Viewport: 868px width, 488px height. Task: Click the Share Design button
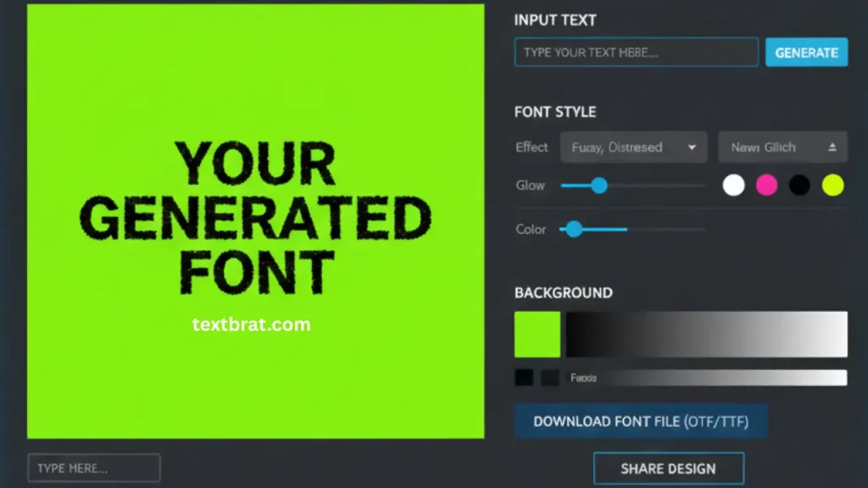click(669, 468)
